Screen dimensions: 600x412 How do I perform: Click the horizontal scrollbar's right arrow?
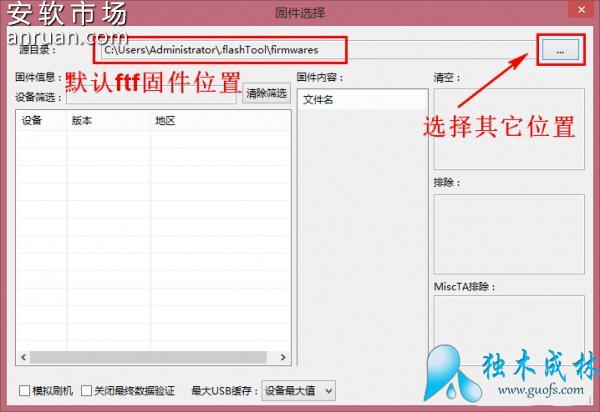click(x=283, y=357)
